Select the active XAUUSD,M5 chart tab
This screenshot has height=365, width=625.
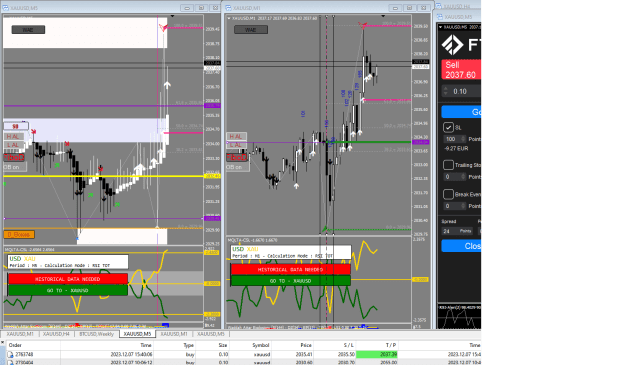[x=137, y=334]
